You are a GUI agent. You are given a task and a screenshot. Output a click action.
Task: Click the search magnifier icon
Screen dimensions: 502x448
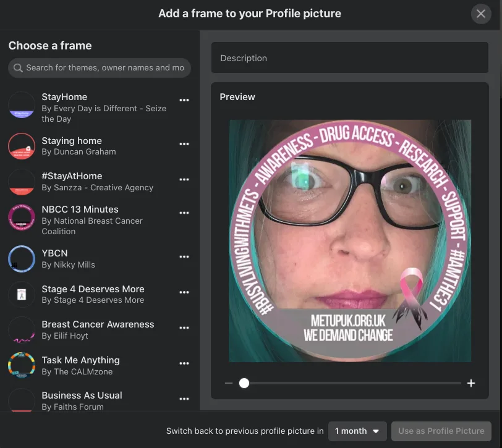pyautogui.click(x=18, y=68)
